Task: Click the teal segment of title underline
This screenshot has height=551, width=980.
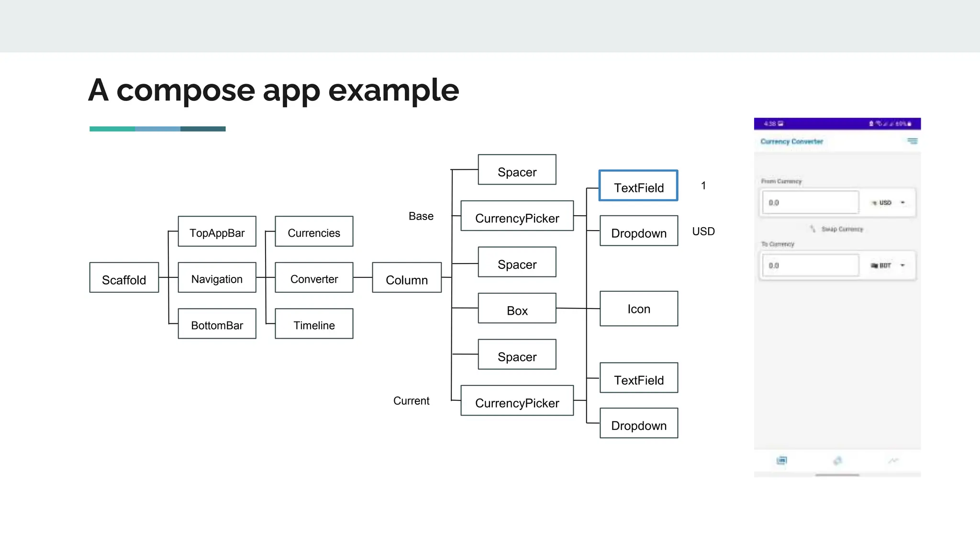Action: (112, 129)
